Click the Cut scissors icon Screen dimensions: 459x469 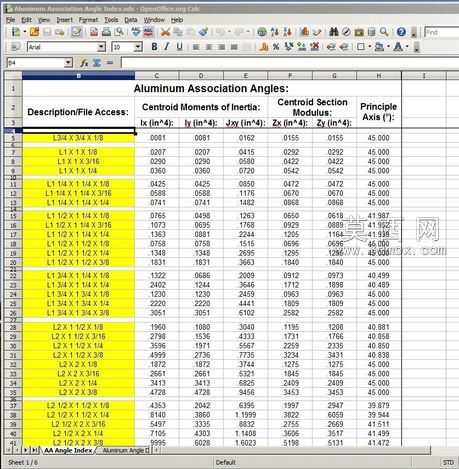(x=165, y=32)
